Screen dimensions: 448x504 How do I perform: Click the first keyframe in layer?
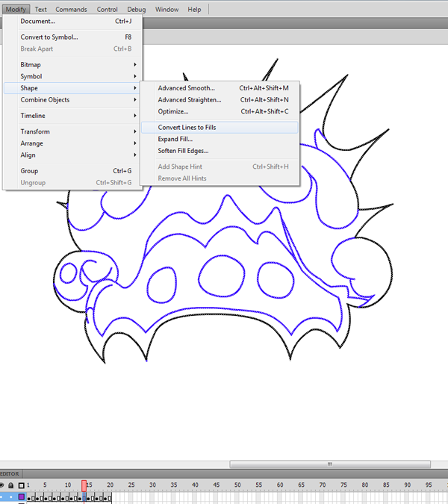(29, 498)
